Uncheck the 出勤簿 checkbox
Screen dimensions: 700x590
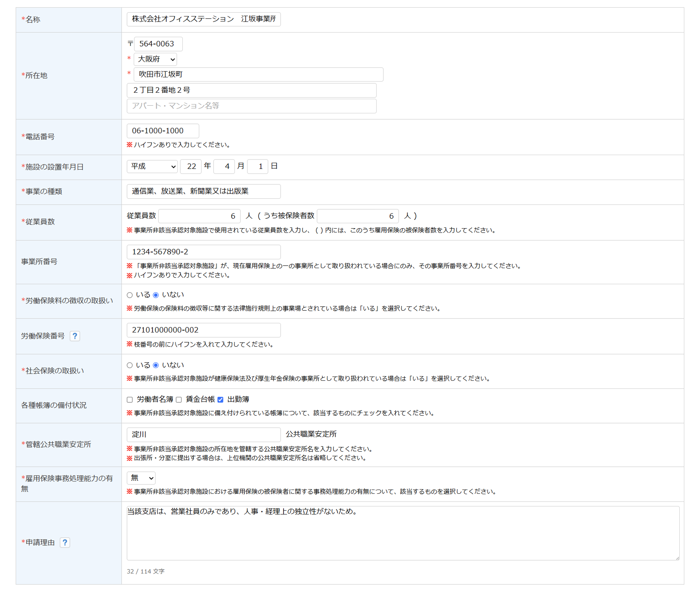220,400
